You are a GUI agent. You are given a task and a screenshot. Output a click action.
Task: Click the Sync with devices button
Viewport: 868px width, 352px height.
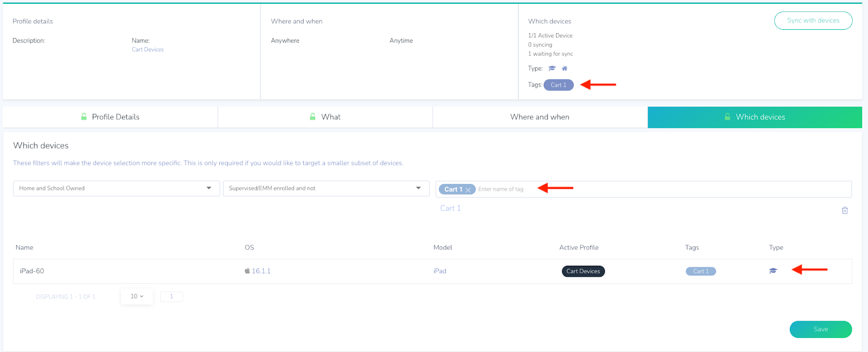(813, 21)
